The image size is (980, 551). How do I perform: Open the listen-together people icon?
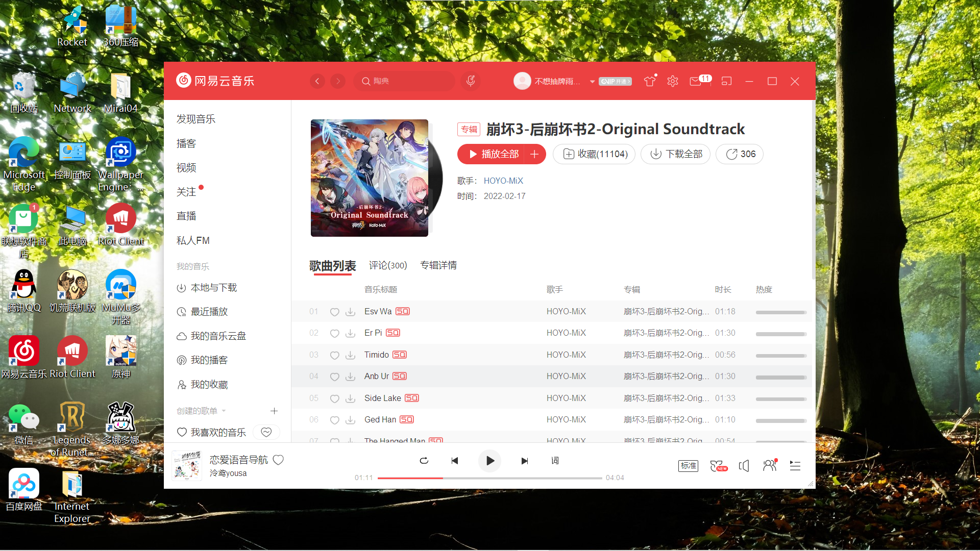coord(770,465)
